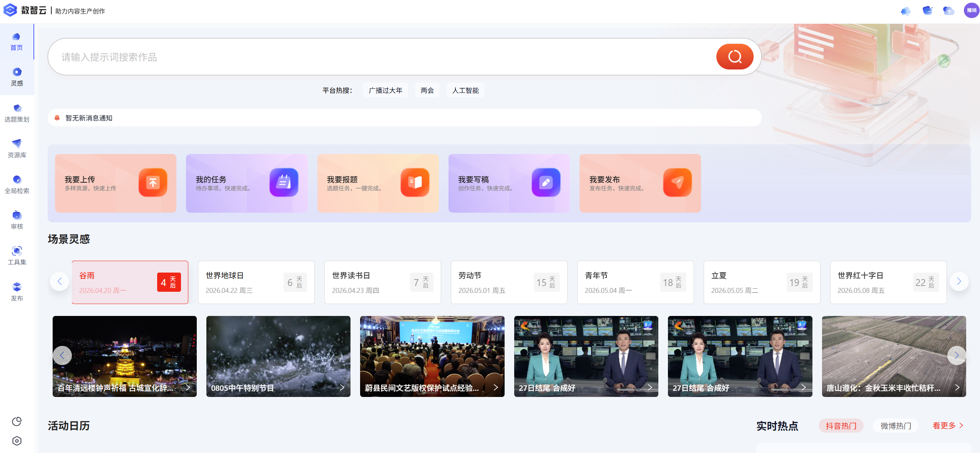Switch to 微博热门 tab
This screenshot has height=453, width=980.
895,426
